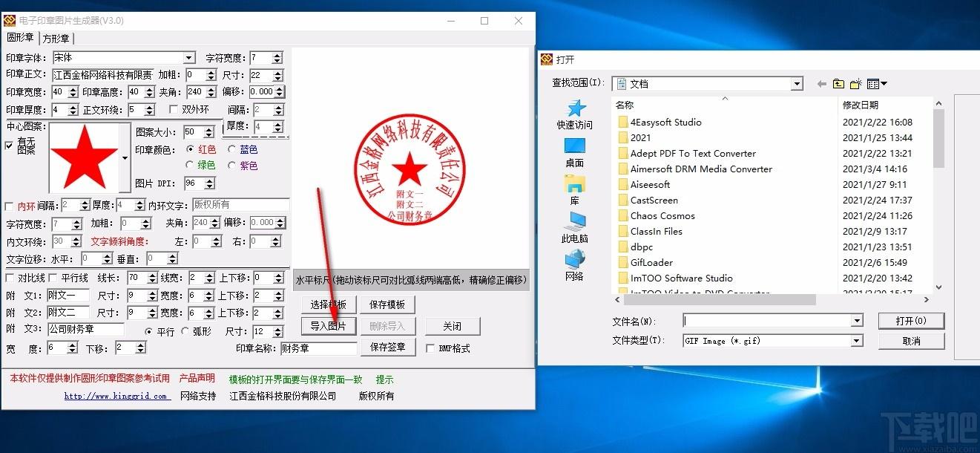Enable the 对比线 checkbox
Screen dimensions: 980x453
pos(10,278)
